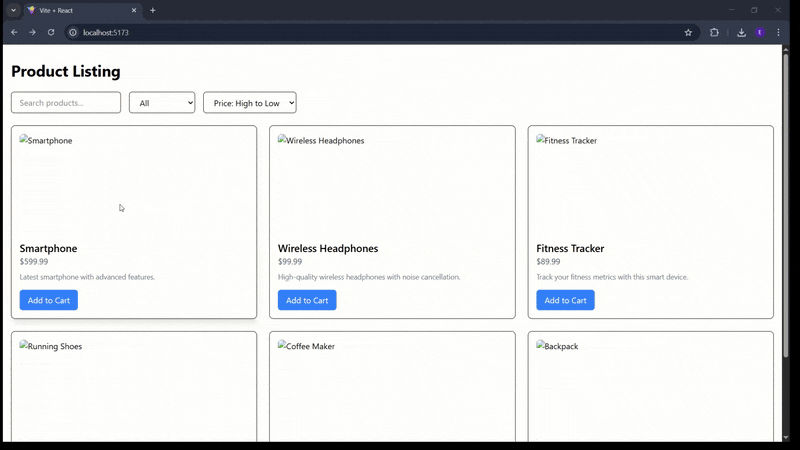Click the page vertical scrollbar thumb
The width and height of the screenshot is (800, 450).
coord(786,204)
